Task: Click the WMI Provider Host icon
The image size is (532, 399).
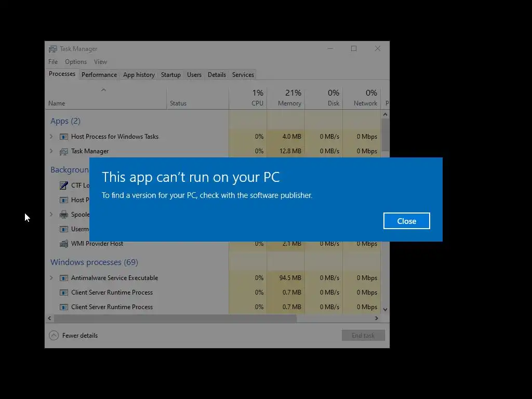Action: click(x=64, y=244)
